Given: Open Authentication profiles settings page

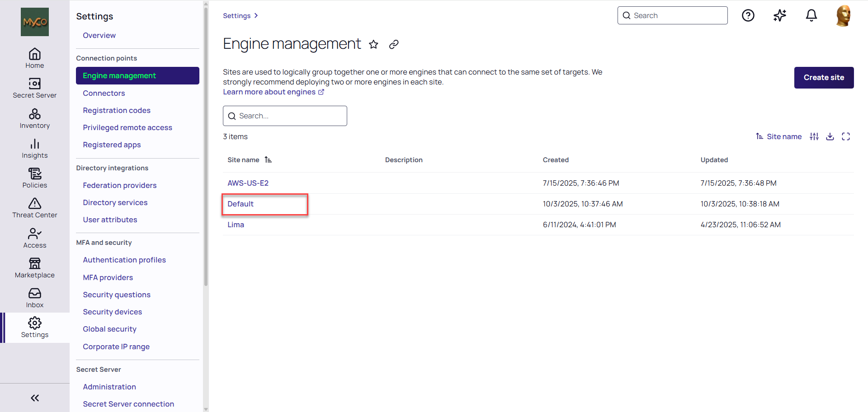Looking at the screenshot, I should [x=124, y=260].
